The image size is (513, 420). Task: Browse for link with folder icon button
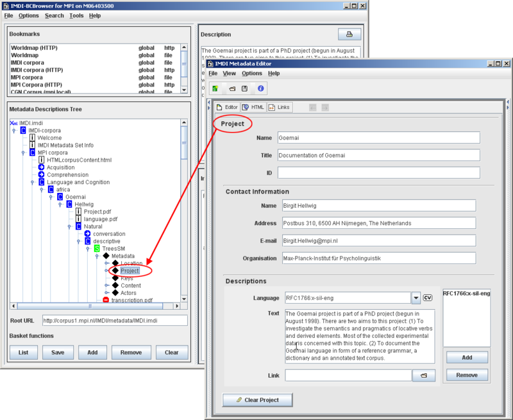tap(424, 376)
